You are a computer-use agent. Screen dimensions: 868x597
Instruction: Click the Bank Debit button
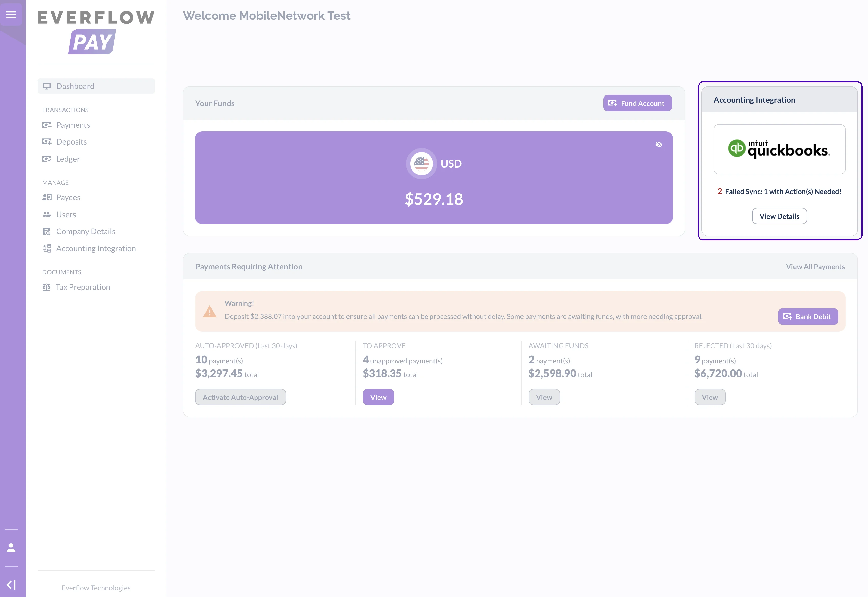[x=808, y=316]
